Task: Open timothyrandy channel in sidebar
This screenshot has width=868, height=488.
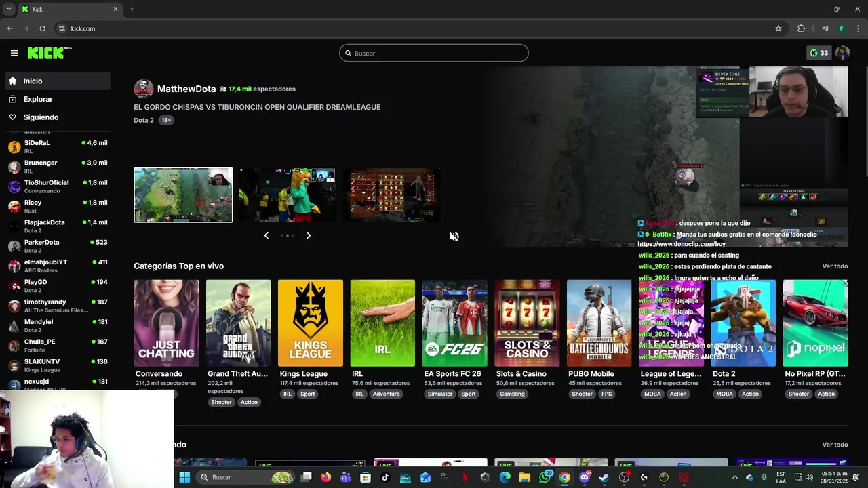Action: pyautogui.click(x=58, y=306)
